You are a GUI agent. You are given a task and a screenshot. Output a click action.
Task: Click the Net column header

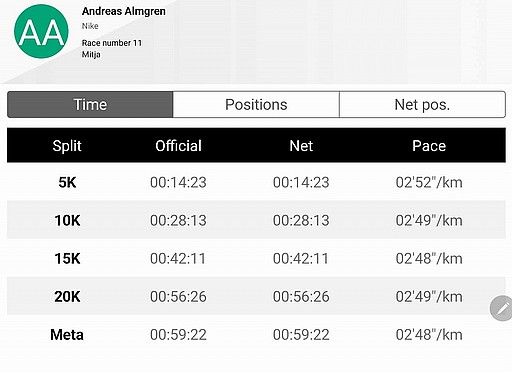click(301, 146)
